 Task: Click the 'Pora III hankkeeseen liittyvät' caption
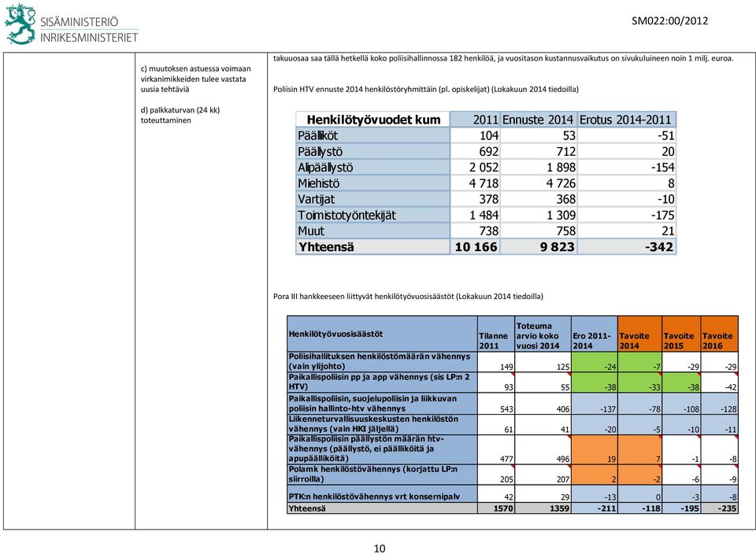(408, 296)
